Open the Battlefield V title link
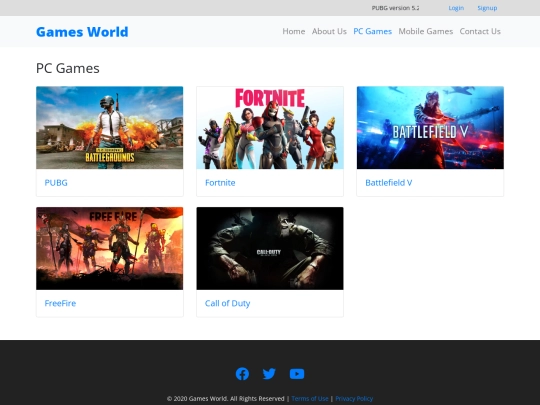540x405 pixels. [x=388, y=183]
